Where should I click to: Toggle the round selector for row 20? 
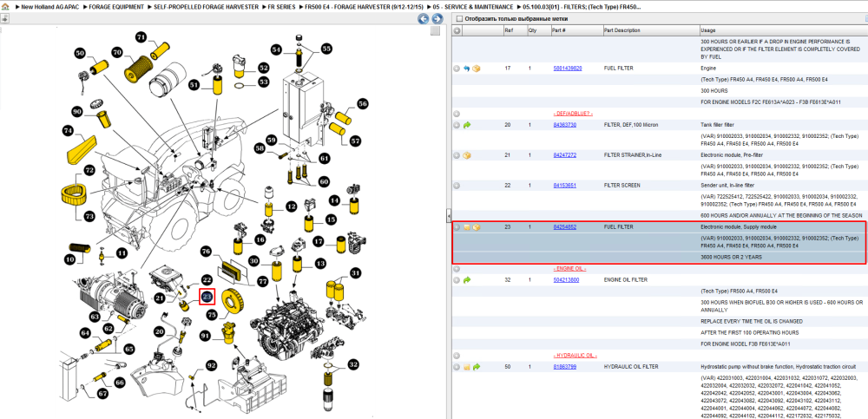(457, 125)
